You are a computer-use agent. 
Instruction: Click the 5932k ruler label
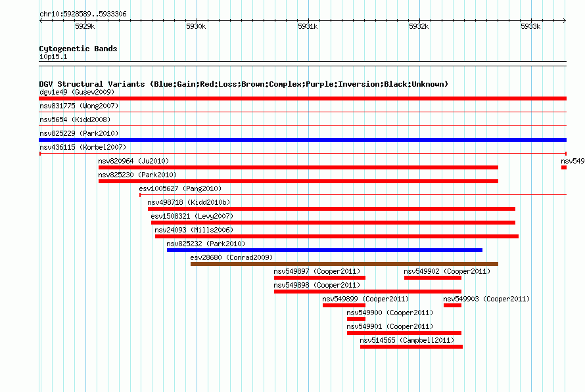(419, 26)
